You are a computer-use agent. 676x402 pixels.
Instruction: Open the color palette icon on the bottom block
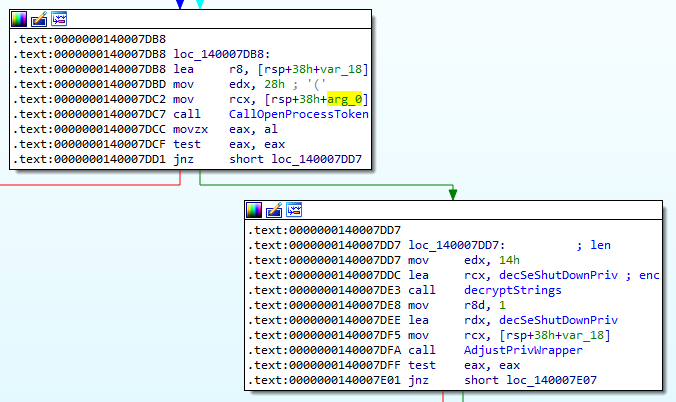[255, 210]
